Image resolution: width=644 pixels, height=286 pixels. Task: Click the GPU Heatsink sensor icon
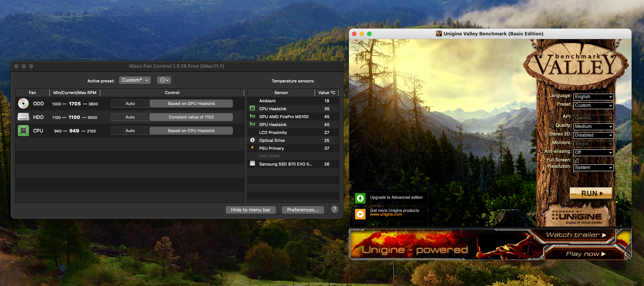(252, 125)
